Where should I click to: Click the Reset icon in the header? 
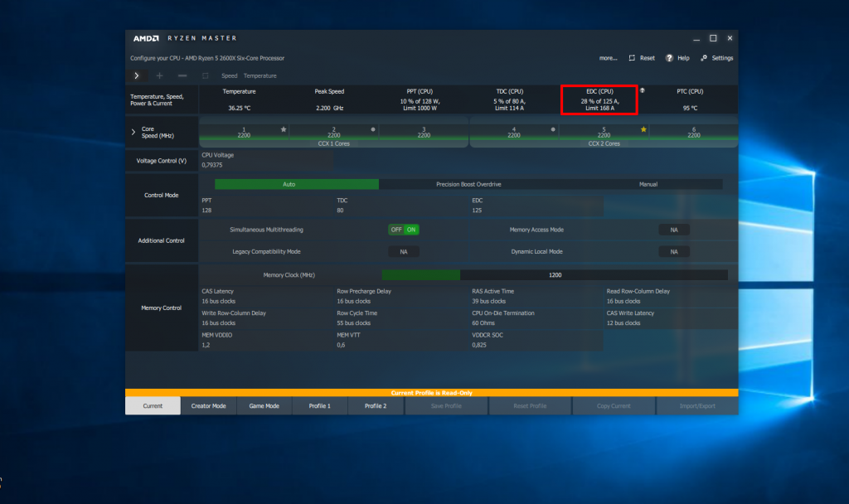[632, 58]
